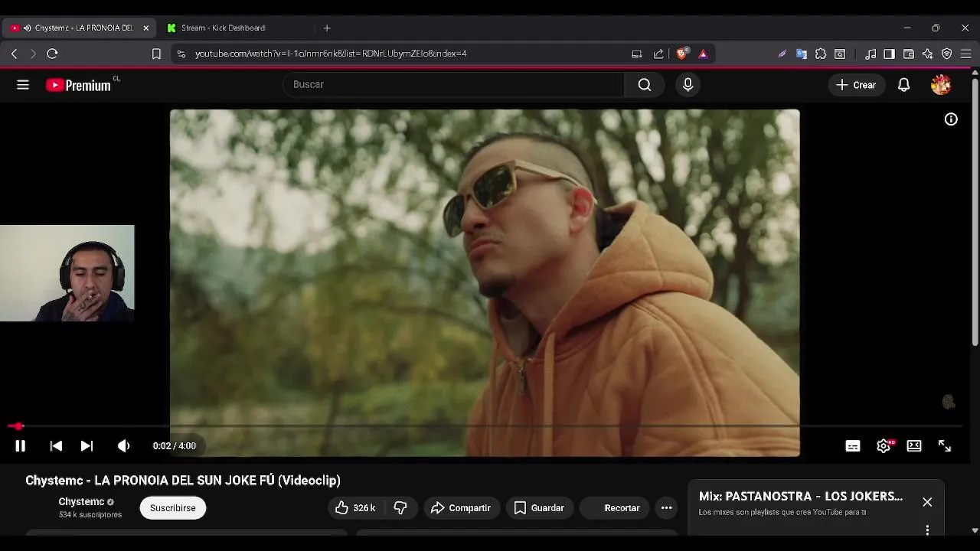This screenshot has height=551, width=980.
Task: Mute the video volume
Action: pos(123,446)
